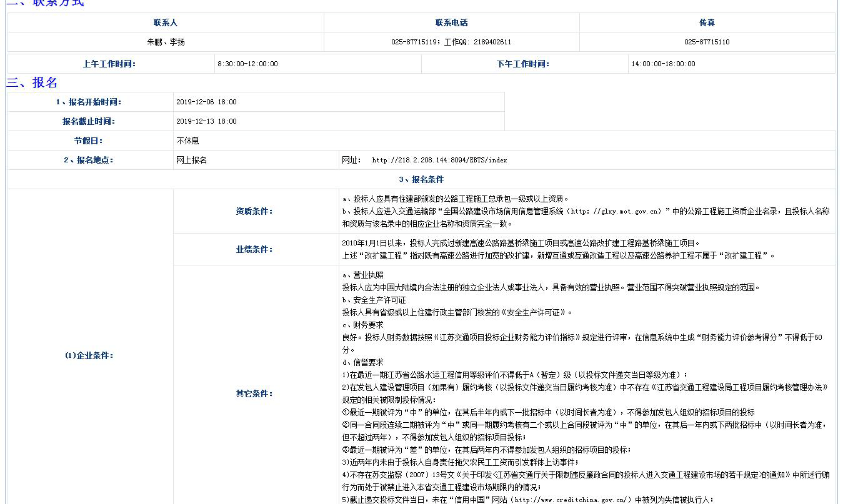
Task: Open the glxy.mot.gov.cn URL text
Action: pyautogui.click(x=616, y=211)
